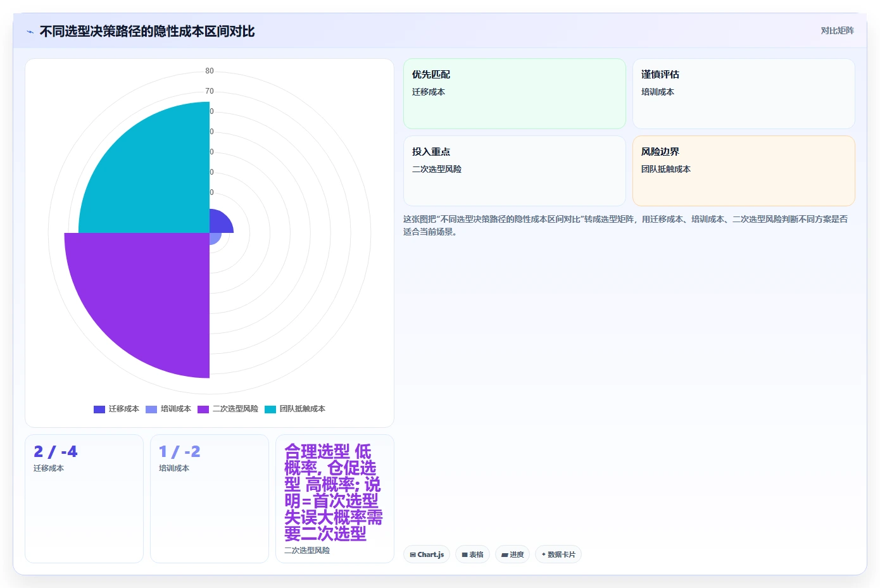Image resolution: width=880 pixels, height=588 pixels.
Task: Toggle the 迁移成本 legend color swatch
Action: 99,409
